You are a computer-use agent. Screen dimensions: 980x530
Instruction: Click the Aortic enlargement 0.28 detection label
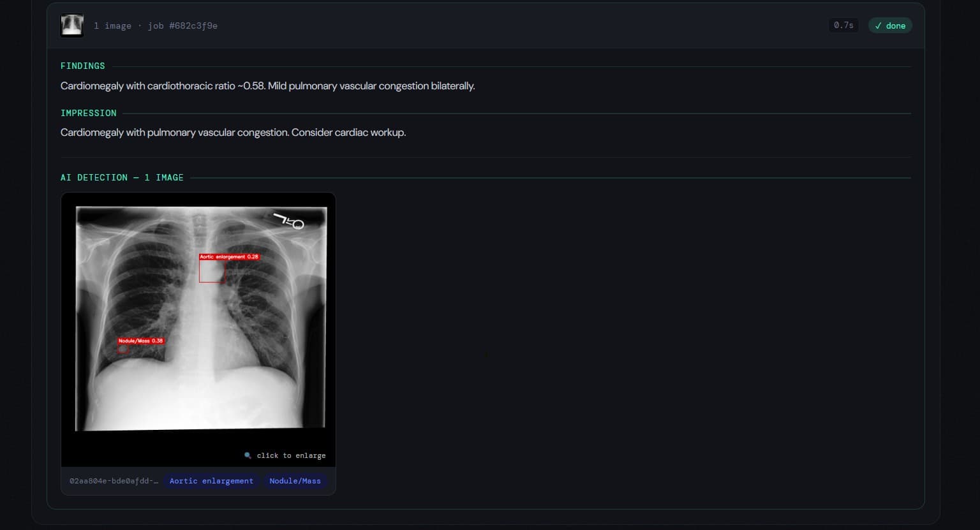coord(229,257)
